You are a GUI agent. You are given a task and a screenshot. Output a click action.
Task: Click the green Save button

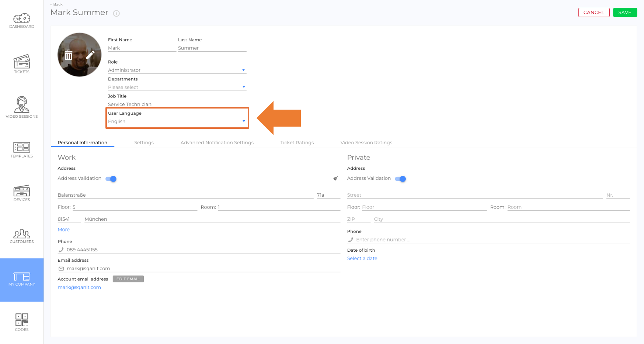(x=625, y=13)
